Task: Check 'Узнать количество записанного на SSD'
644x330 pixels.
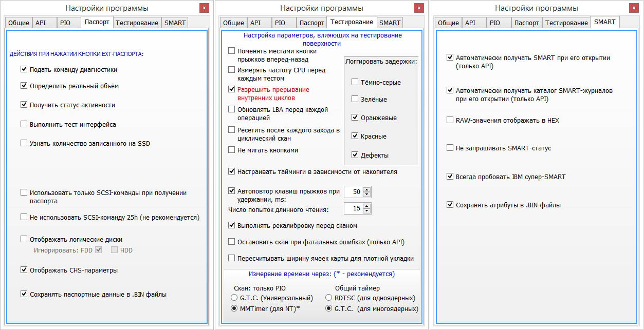Action: [24, 143]
